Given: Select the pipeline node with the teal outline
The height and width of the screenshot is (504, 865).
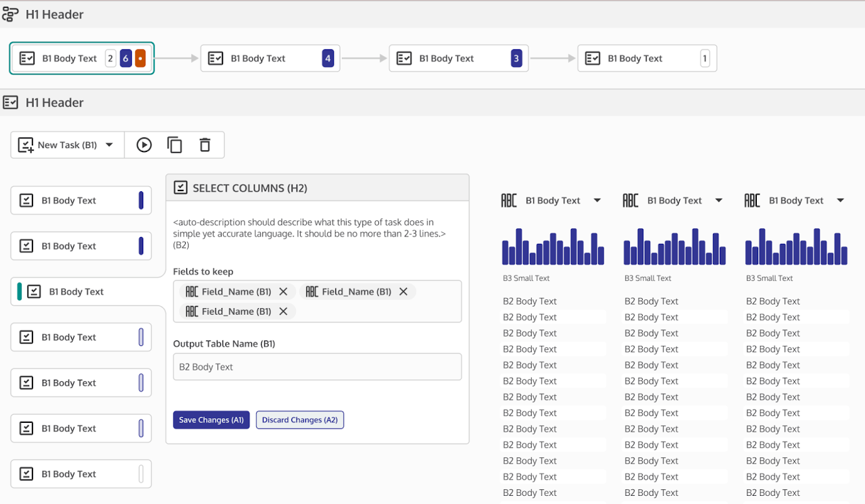Looking at the screenshot, I should [82, 58].
